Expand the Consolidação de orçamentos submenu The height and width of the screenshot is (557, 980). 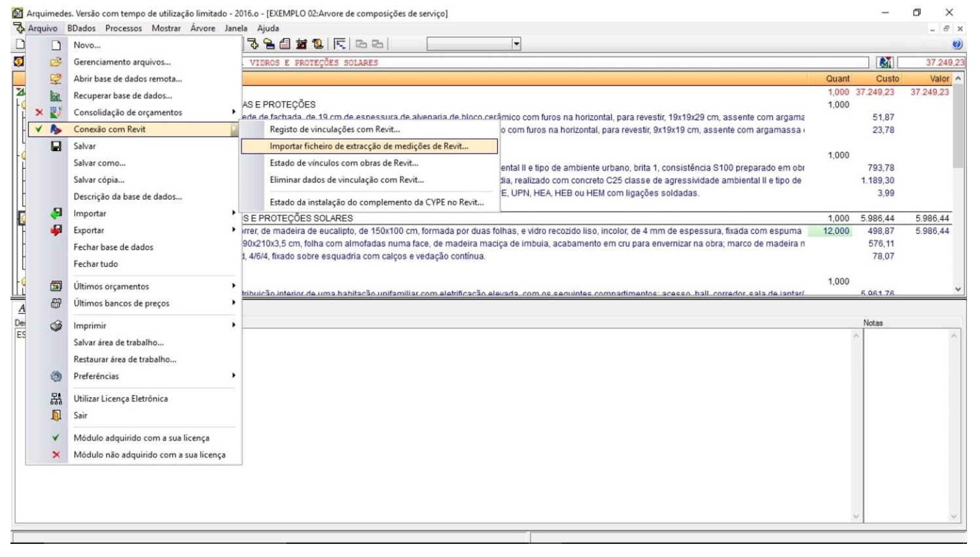[234, 112]
